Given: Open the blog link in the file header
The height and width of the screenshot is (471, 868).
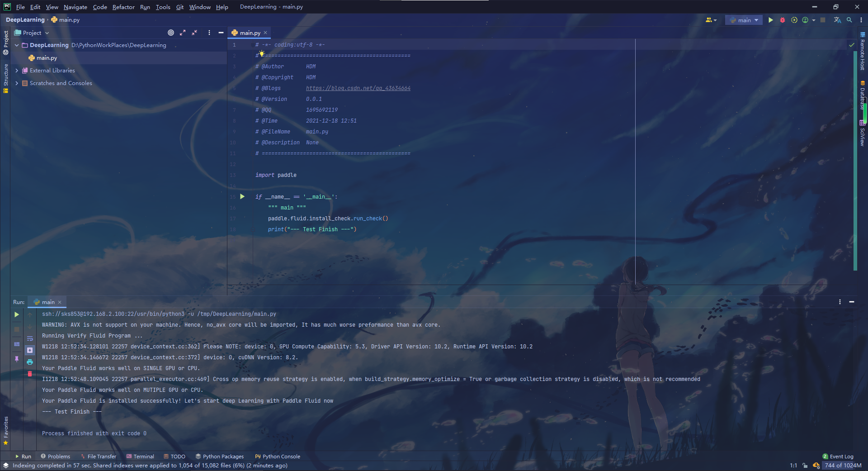Looking at the screenshot, I should coord(358,88).
